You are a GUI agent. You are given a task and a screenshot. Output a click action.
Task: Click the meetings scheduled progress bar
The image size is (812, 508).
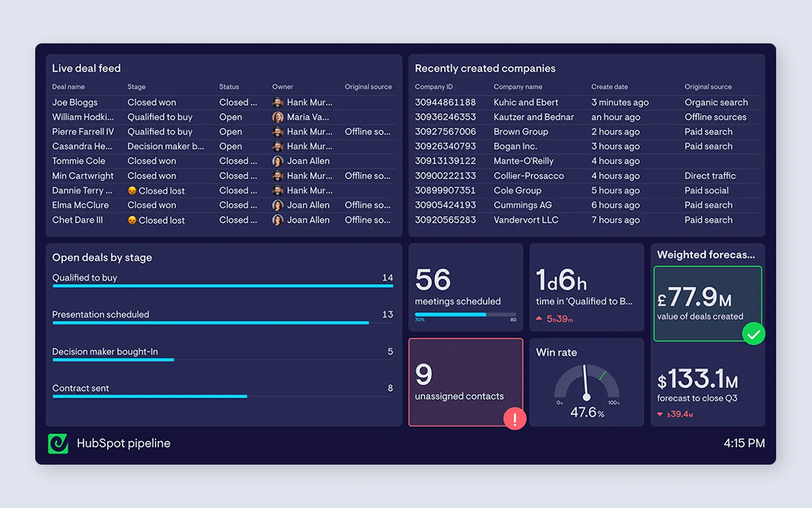pyautogui.click(x=466, y=314)
